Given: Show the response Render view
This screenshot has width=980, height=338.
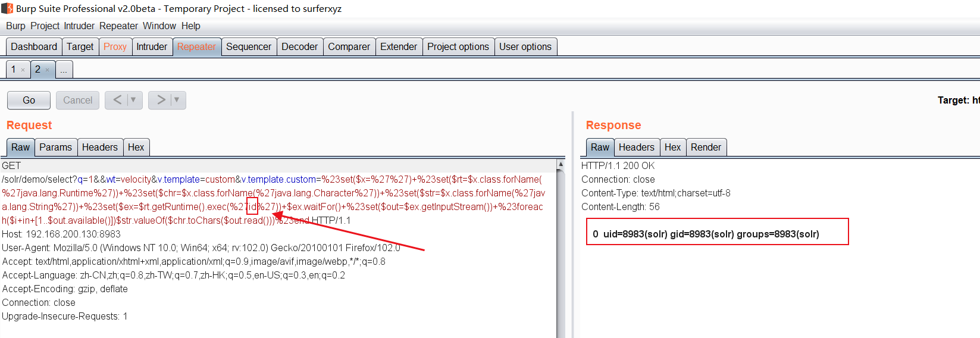Looking at the screenshot, I should click(706, 147).
